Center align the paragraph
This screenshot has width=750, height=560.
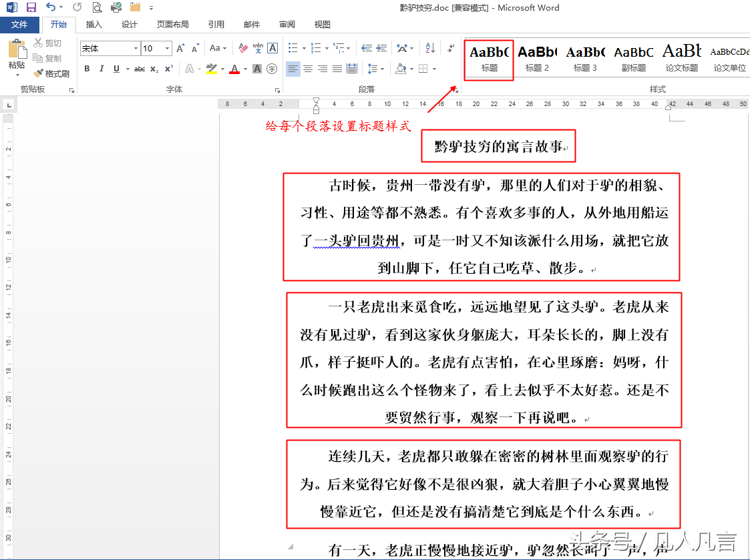308,69
